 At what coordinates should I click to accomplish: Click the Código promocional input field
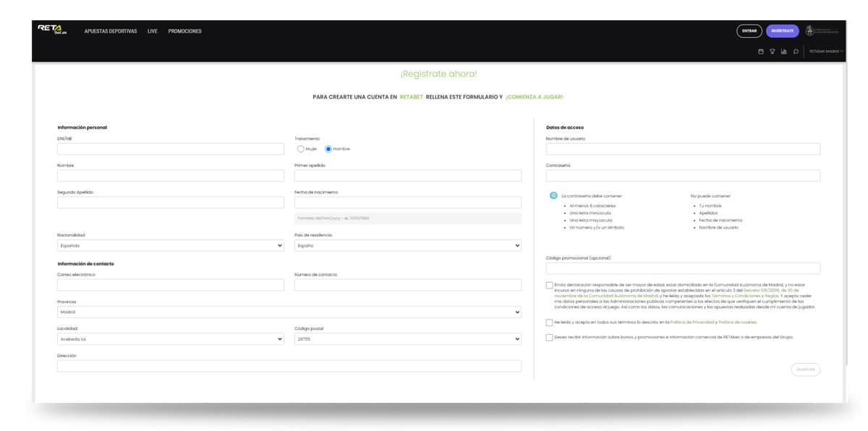pyautogui.click(x=683, y=268)
